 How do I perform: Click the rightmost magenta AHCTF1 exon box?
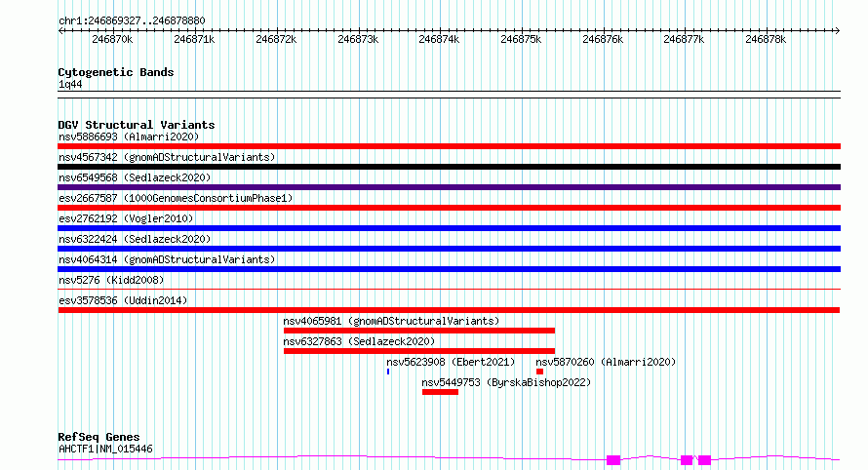coord(705,460)
